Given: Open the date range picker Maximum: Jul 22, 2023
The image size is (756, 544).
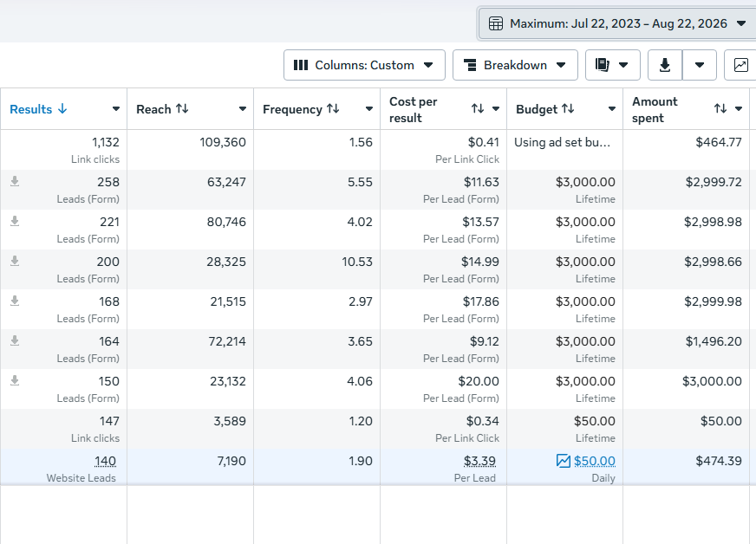Looking at the screenshot, I should point(616,23).
